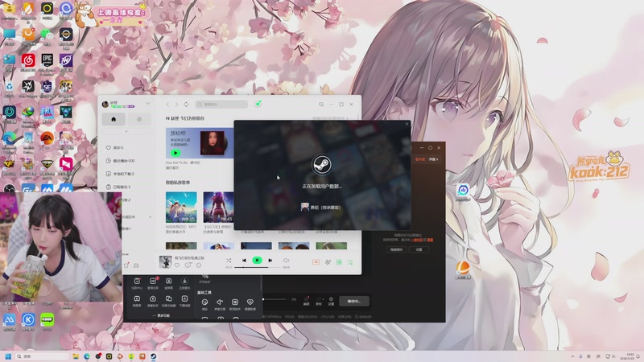The height and width of the screenshot is (362, 644).
Task: Open purchased music list in sidebar
Action: point(118,187)
